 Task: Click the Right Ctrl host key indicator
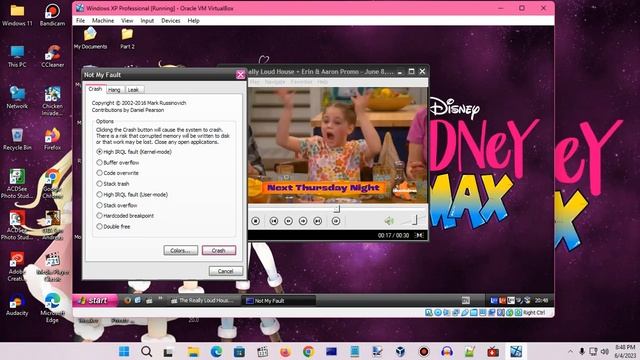[x=534, y=313]
